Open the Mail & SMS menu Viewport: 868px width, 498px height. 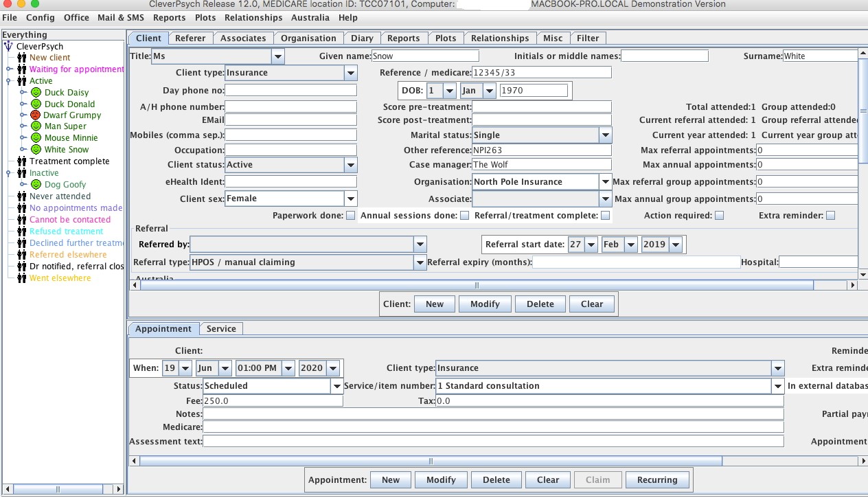coord(120,18)
